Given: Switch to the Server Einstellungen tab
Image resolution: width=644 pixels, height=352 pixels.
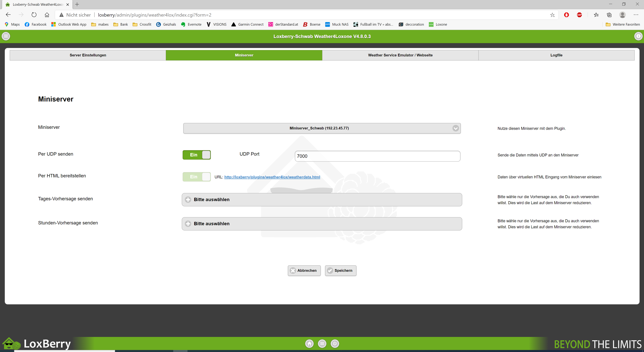Looking at the screenshot, I should coord(88,55).
